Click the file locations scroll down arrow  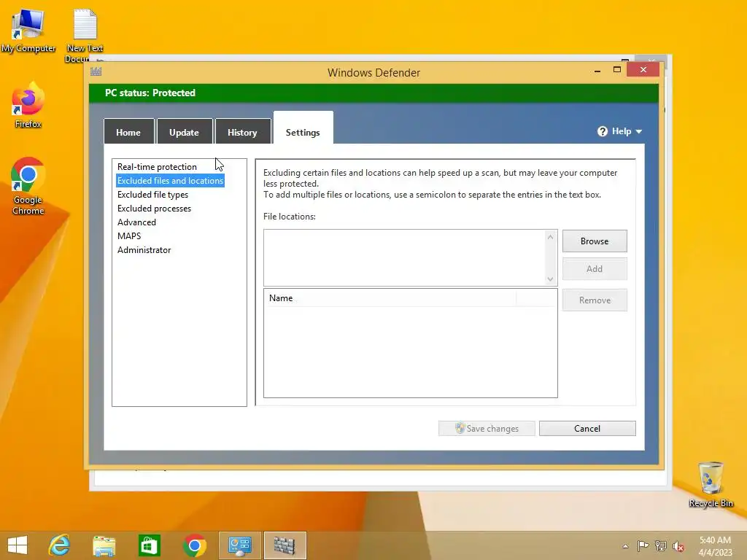click(550, 279)
